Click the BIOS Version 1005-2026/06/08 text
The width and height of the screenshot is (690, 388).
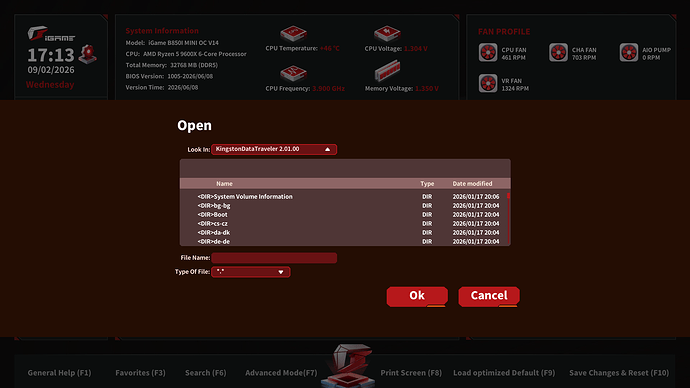click(x=169, y=76)
